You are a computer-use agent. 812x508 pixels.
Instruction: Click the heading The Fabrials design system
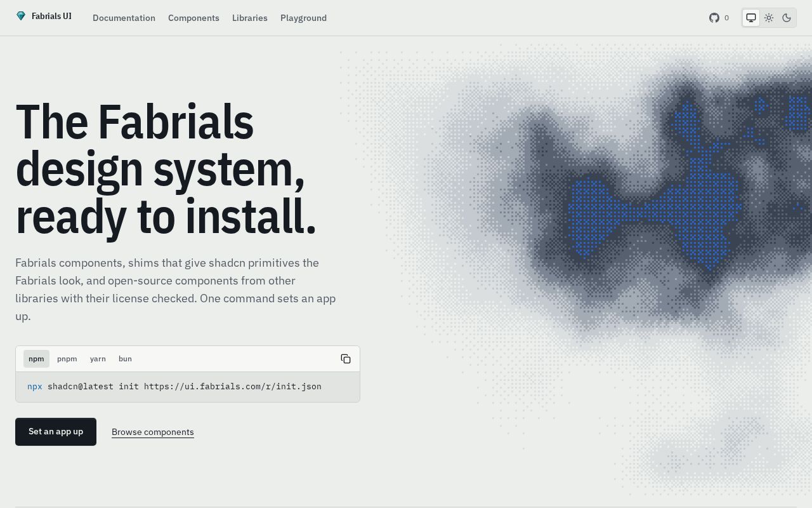[166, 170]
